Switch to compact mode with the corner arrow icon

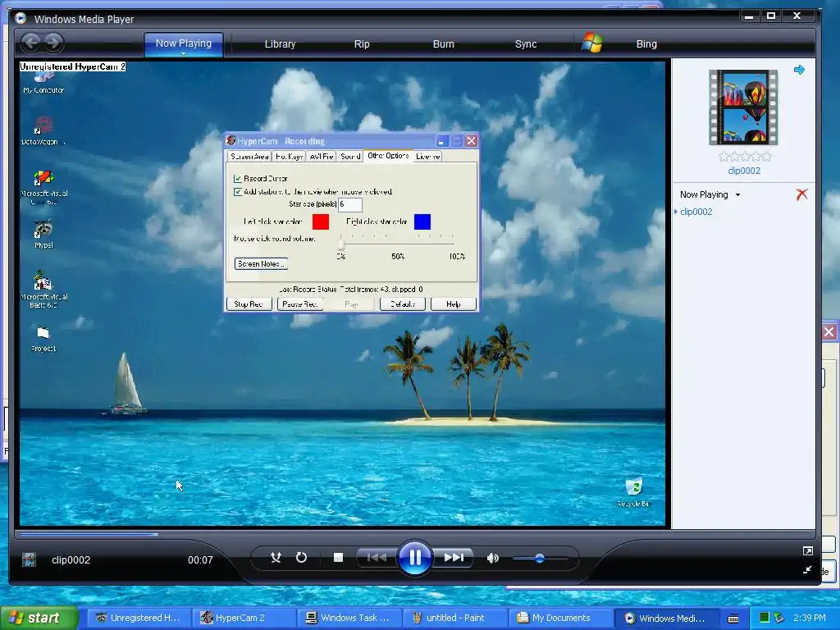(x=808, y=570)
